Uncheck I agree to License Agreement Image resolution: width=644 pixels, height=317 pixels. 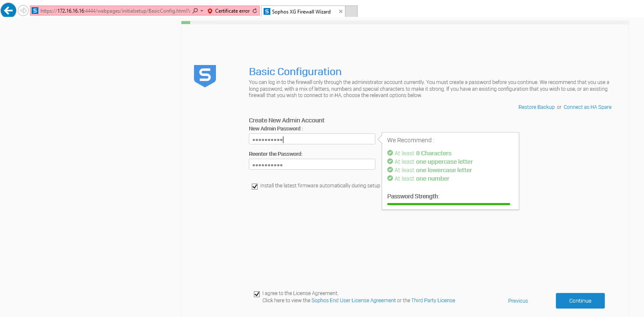[257, 294]
